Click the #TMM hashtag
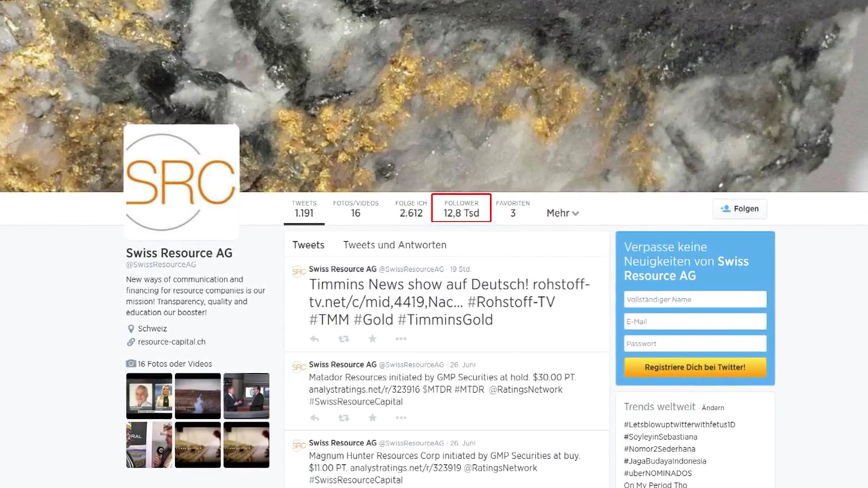The height and width of the screenshot is (488, 868). 329,320
